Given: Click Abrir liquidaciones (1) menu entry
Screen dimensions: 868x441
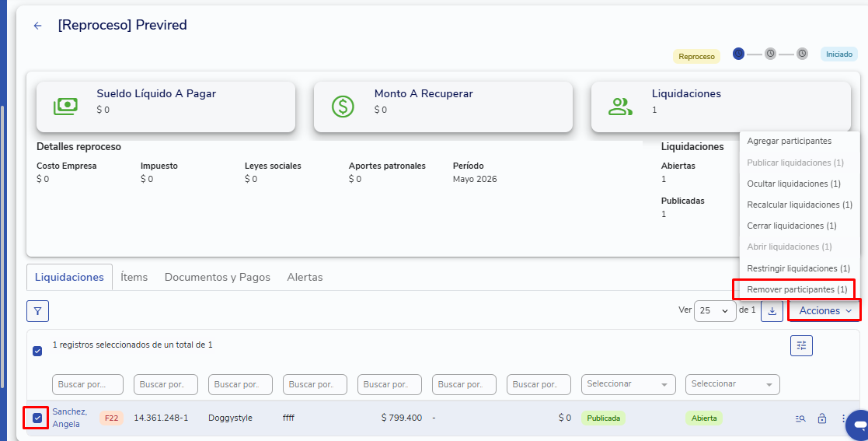Looking at the screenshot, I should point(790,247).
